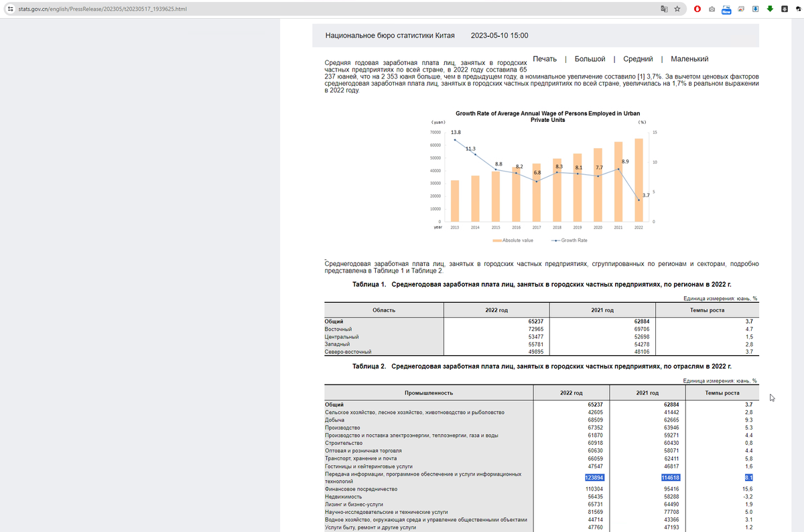Click the 2022 год header in Table 1
The height and width of the screenshot is (532, 804).
tap(496, 310)
